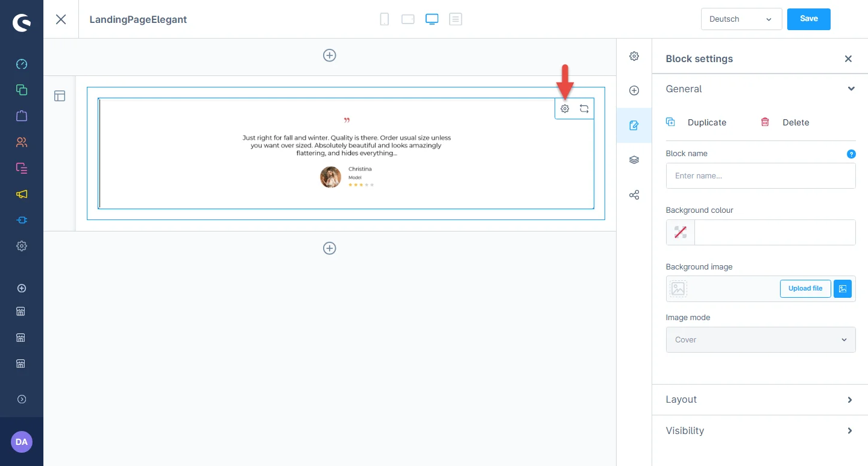Click the swap block icon beside gear
868x466 pixels.
[584, 109]
